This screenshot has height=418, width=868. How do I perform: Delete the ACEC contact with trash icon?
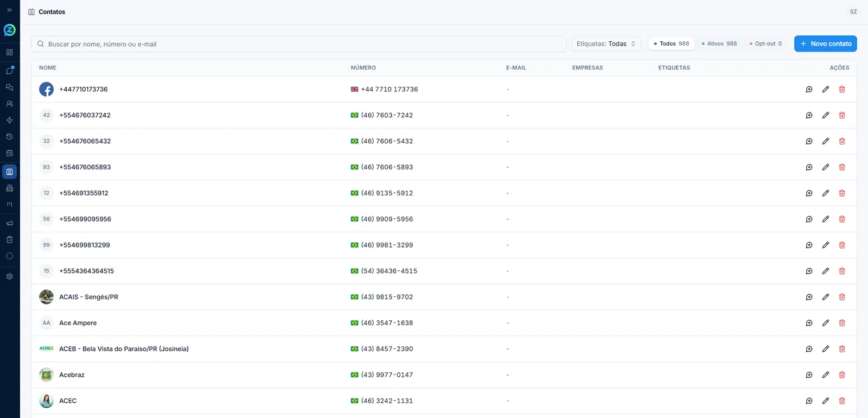click(842, 401)
